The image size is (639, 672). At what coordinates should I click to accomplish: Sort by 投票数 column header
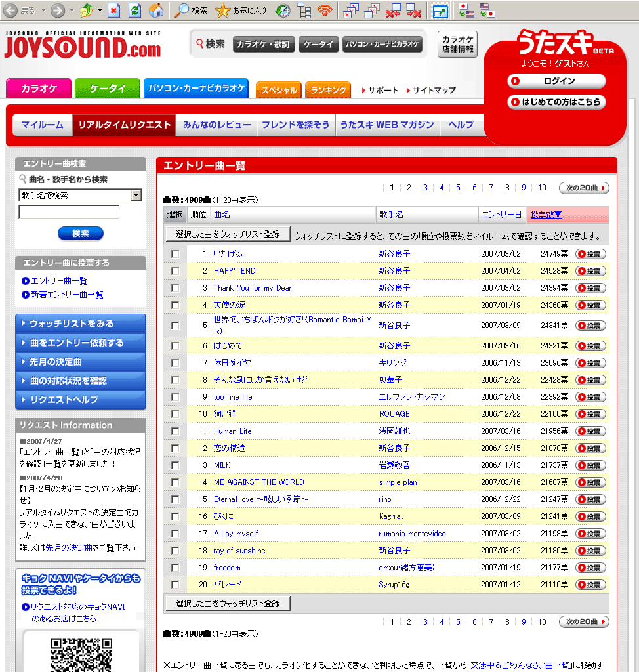(x=546, y=215)
